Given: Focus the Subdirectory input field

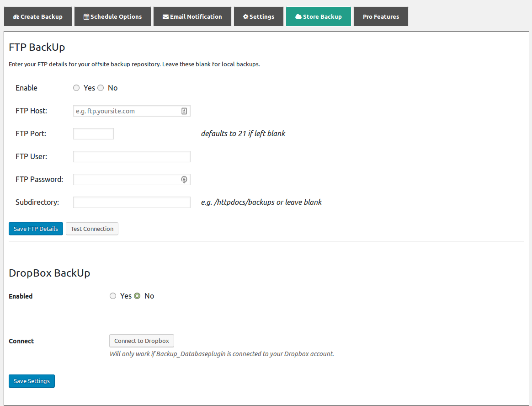Looking at the screenshot, I should 132,203.
